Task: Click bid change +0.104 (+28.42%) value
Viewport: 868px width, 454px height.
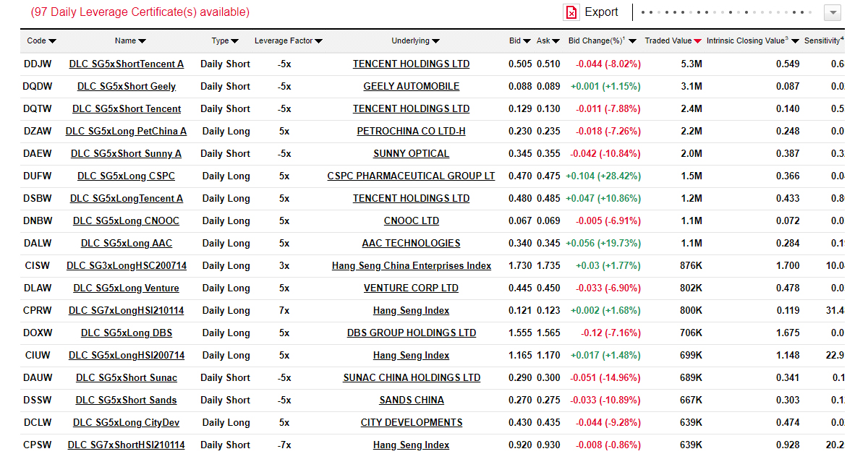Action: tap(603, 176)
